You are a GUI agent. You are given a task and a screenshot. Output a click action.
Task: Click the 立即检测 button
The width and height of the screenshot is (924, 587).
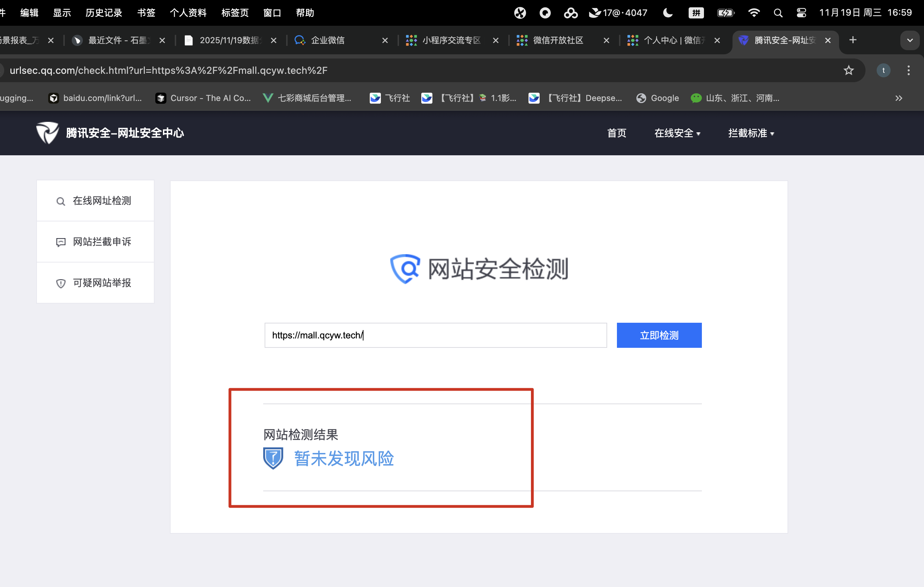click(x=659, y=335)
